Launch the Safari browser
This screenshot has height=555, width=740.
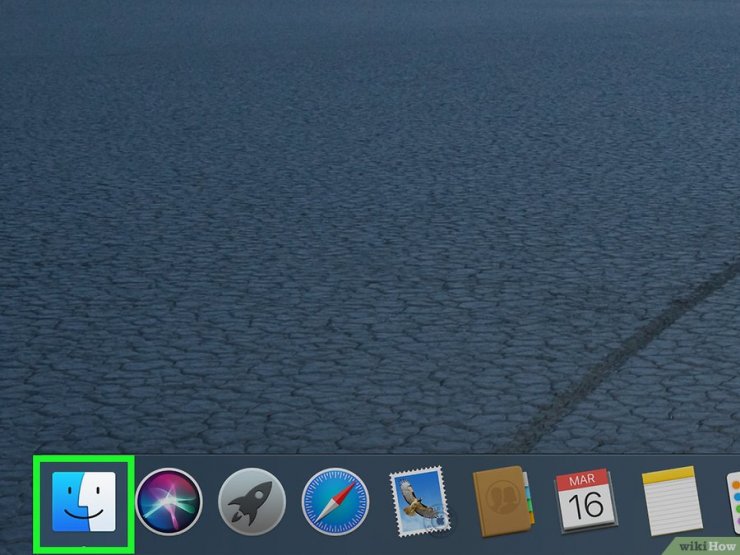[x=336, y=502]
